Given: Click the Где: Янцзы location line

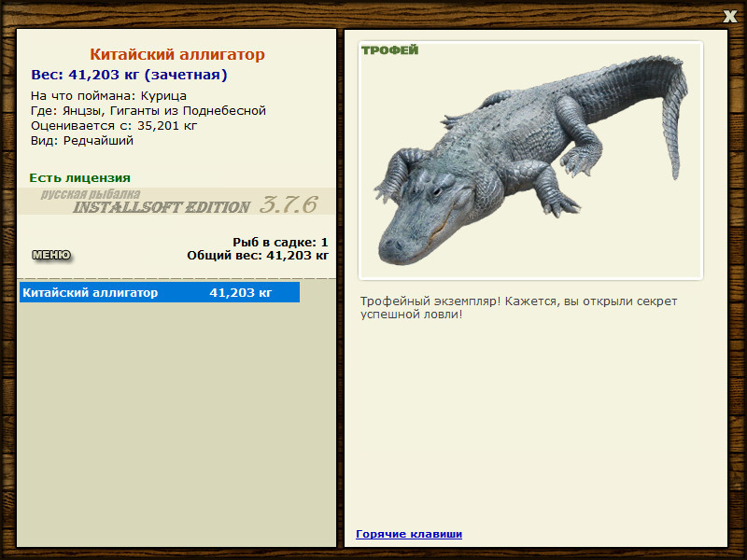Looking at the screenshot, I should point(148,111).
